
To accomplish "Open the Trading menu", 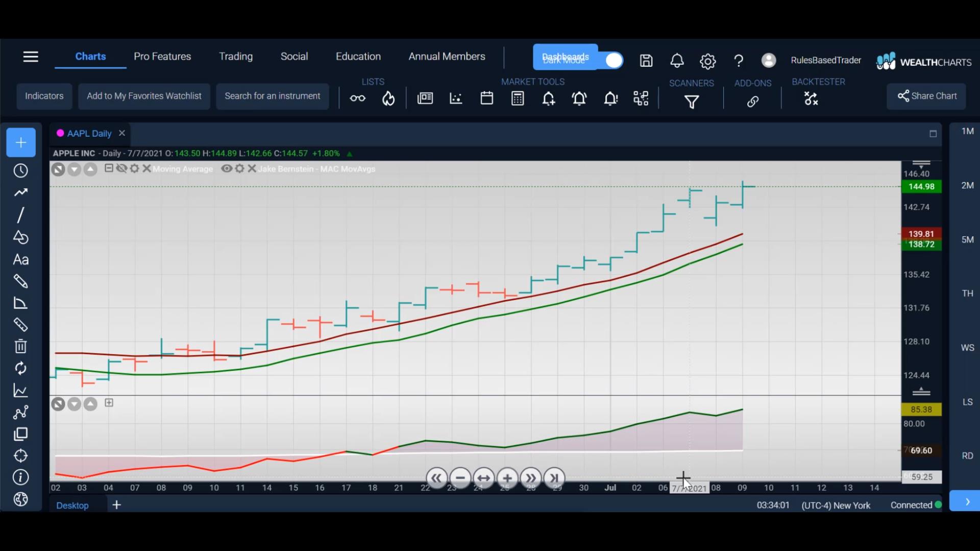I will pos(236,57).
